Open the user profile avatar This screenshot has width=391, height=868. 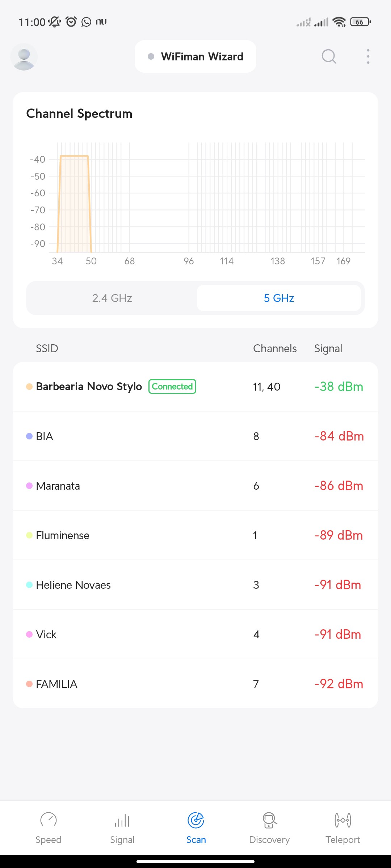tap(24, 57)
